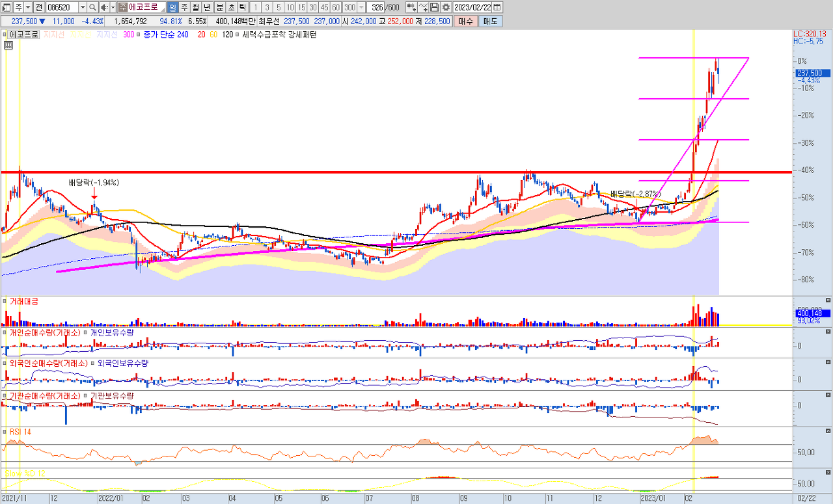Select the 60 interval button
833x504 pixels.
pyautogui.click(x=335, y=7)
